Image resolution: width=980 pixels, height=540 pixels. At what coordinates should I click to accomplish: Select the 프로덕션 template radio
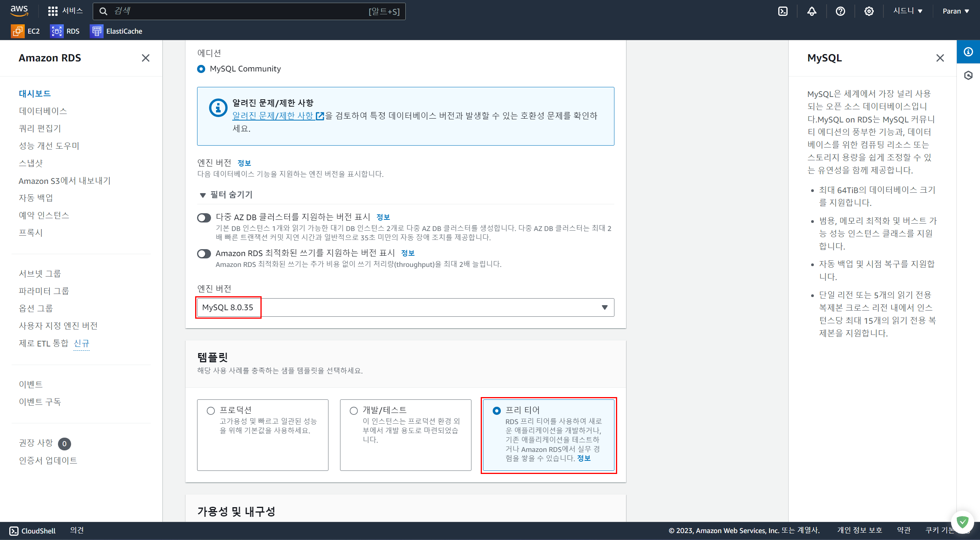tap(211, 411)
